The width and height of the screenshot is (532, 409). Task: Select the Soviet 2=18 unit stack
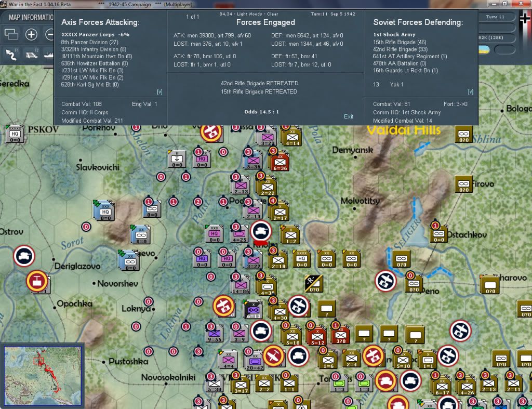pos(278,260)
